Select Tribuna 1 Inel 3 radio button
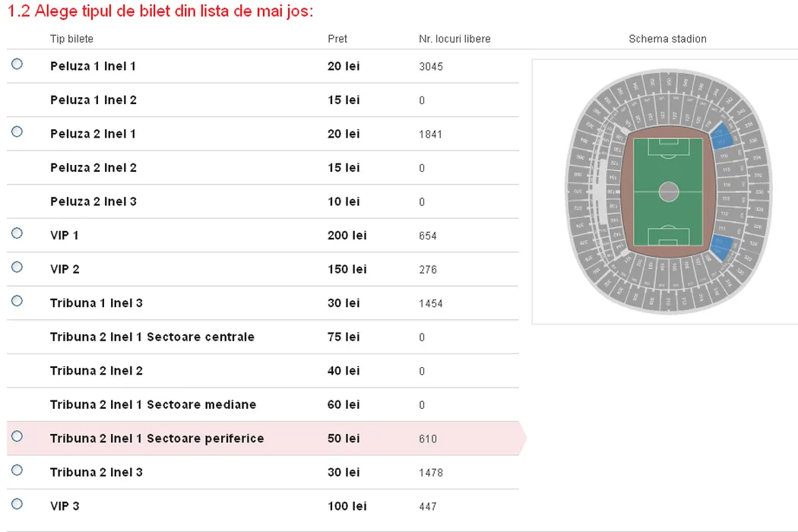 tap(17, 302)
